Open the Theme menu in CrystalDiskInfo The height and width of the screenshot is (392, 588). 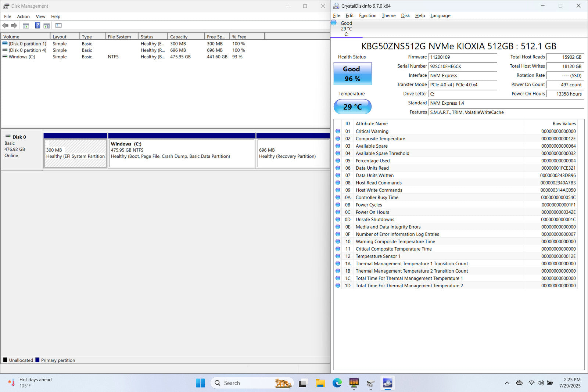[388, 16]
